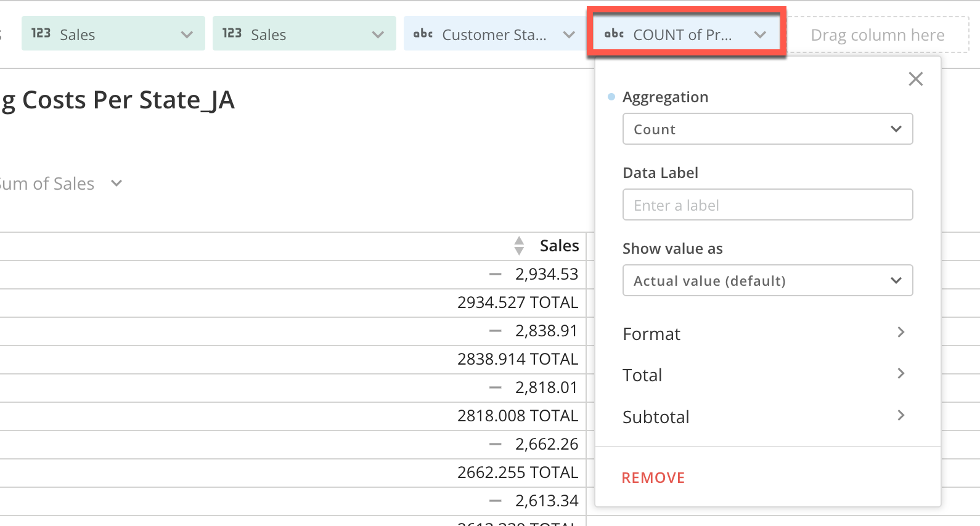Click the abc text type icon on Customer State pill
The image size is (980, 526).
[423, 34]
